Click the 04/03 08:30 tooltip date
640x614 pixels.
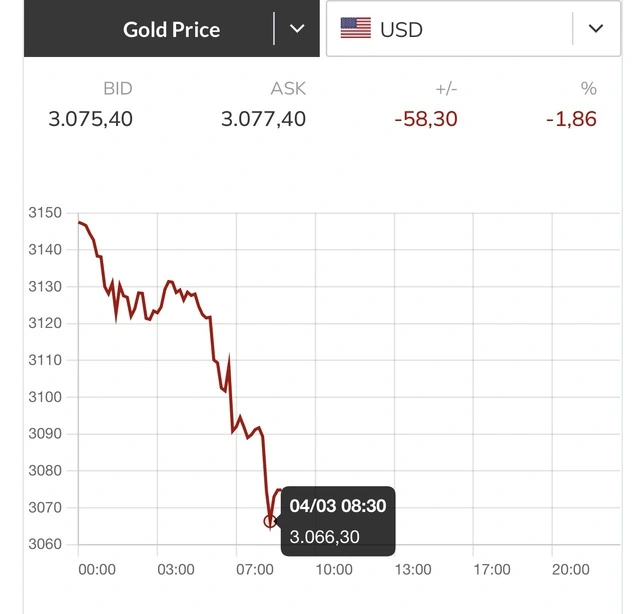tap(337, 506)
